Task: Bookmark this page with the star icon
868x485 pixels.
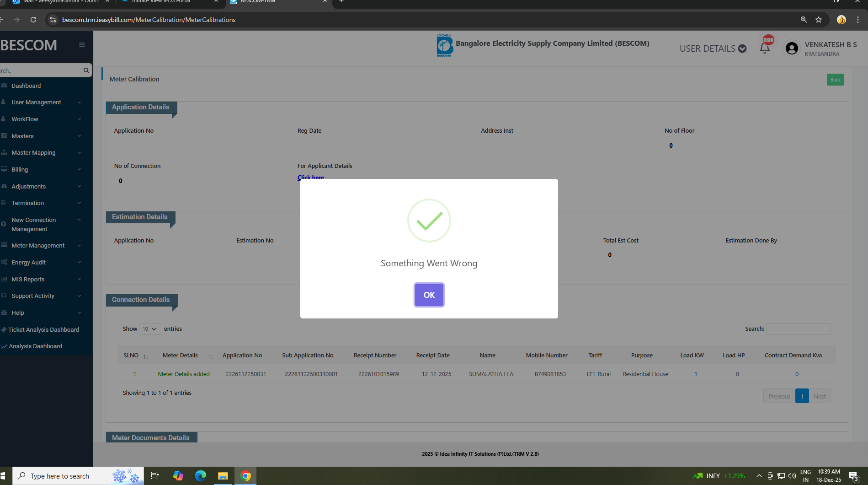Action: 819,20
